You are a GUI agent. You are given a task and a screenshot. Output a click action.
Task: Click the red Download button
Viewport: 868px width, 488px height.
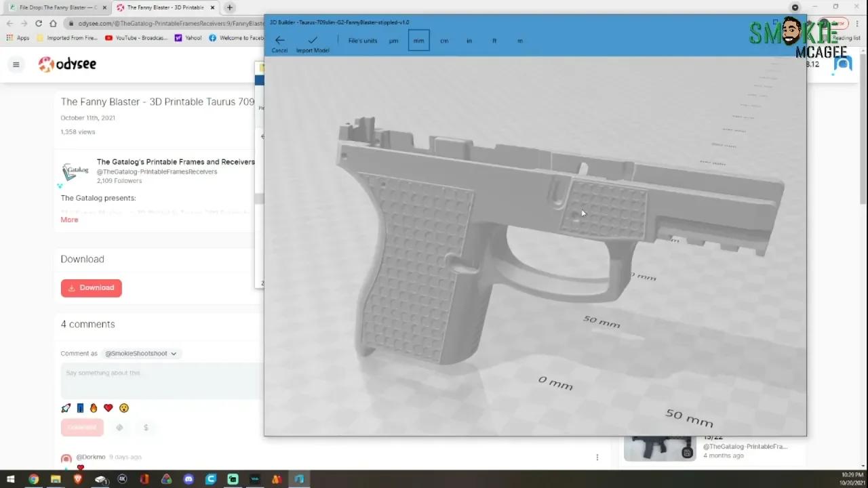[x=91, y=287]
